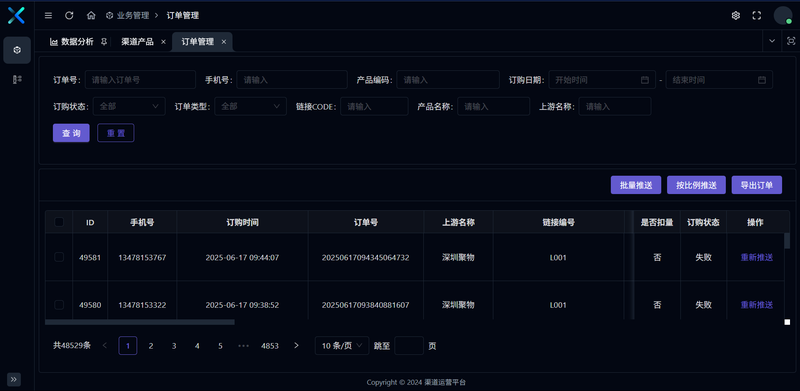800x391 pixels.
Task: Expand sidebar with double-arrow icon
Action: coord(14,379)
